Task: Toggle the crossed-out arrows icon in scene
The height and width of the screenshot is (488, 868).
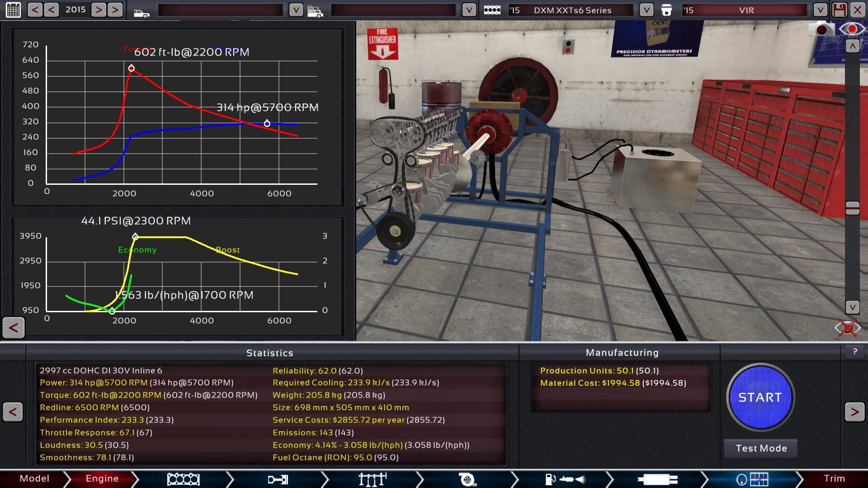Action: tap(847, 328)
